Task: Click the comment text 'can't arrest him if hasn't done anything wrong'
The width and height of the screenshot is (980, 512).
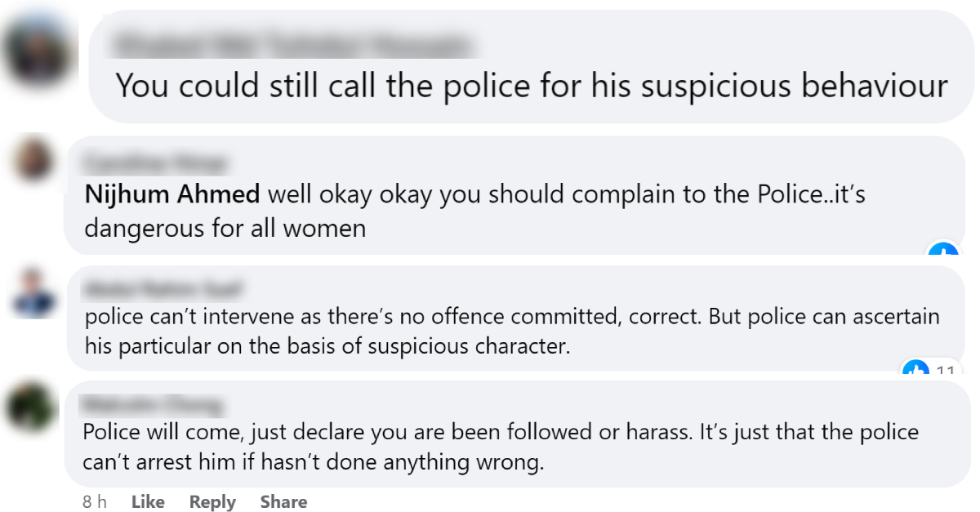Action: pyautogui.click(x=313, y=463)
